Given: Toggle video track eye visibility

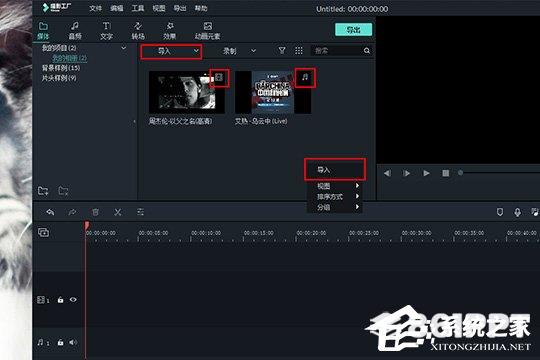Looking at the screenshot, I should pos(73,300).
